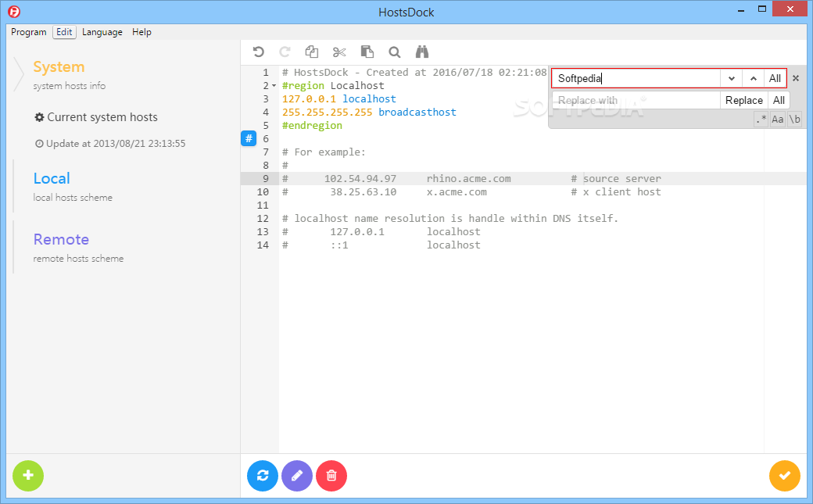Viewport: 813px width, 504px height.
Task: Click the line 3 text '127.0.0.1 localhost'
Action: tap(339, 99)
